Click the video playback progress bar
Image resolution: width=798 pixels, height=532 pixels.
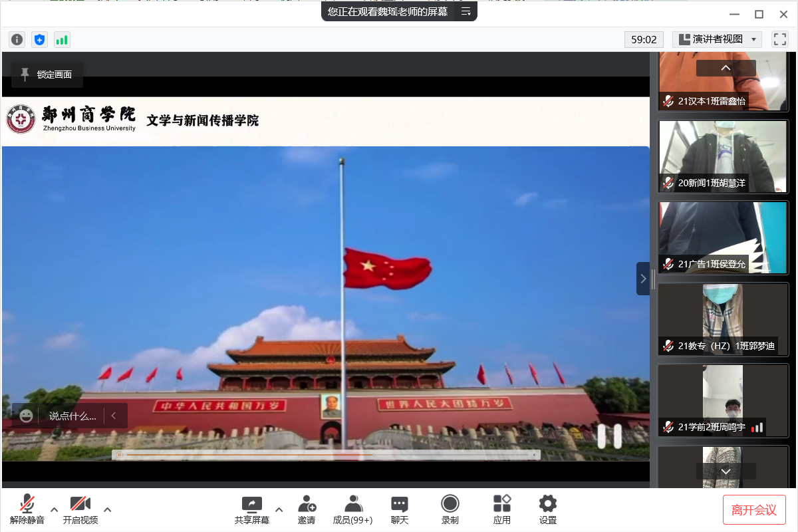tap(326, 455)
